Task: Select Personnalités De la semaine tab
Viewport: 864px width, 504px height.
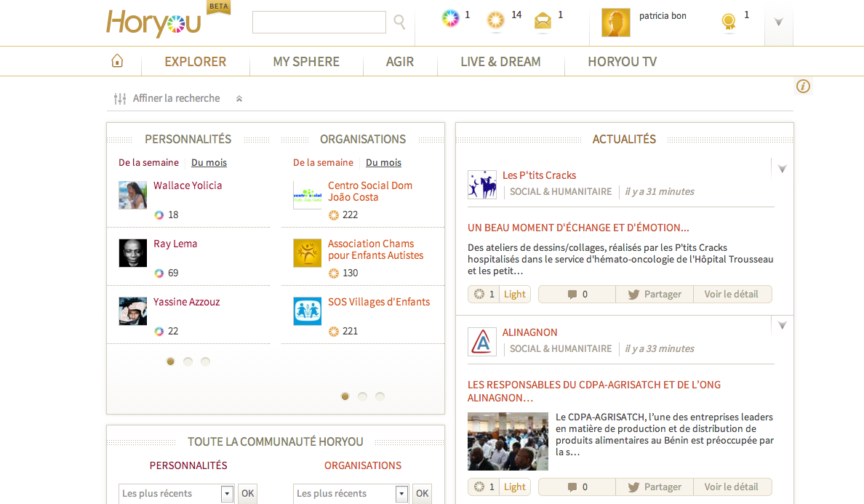Action: click(148, 162)
